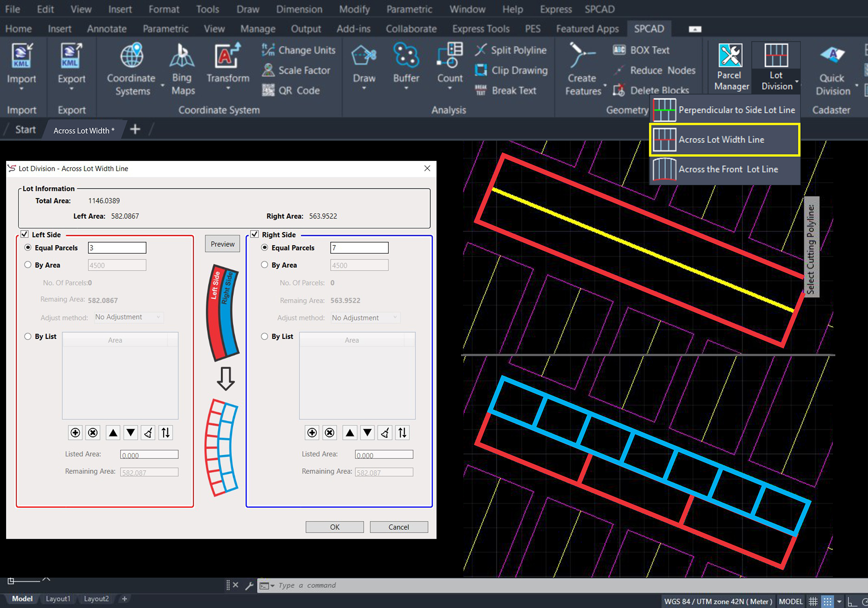
Task: Expand the Quick Division dropdown
Action: point(856,86)
